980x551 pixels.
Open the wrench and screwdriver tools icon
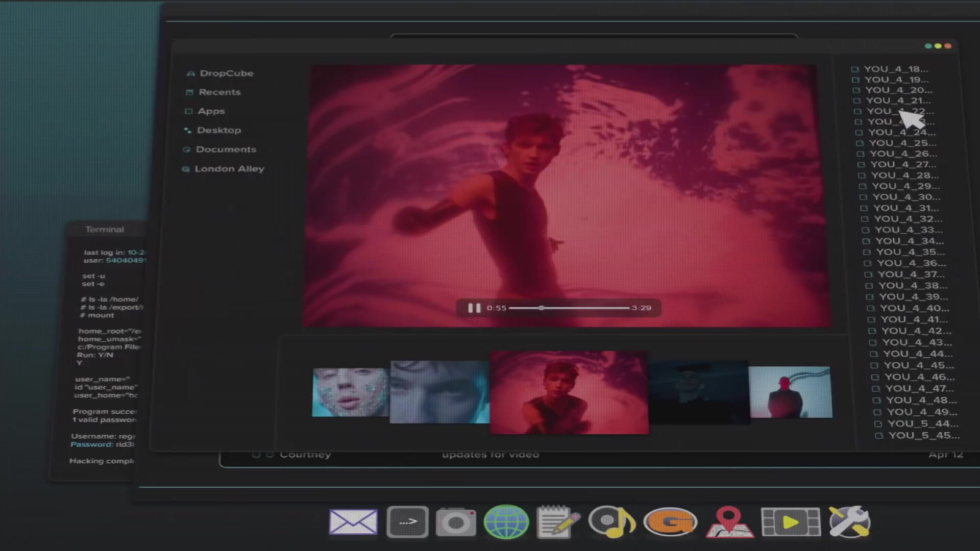click(849, 522)
